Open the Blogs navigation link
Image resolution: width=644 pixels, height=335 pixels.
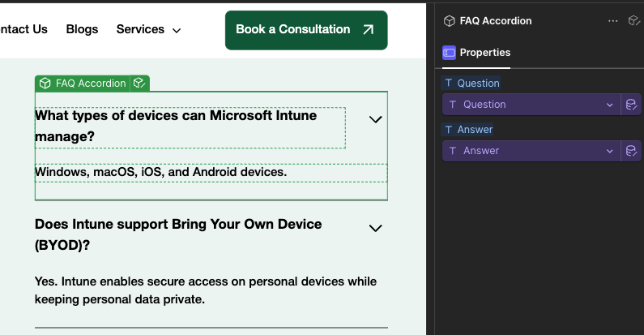tap(82, 29)
